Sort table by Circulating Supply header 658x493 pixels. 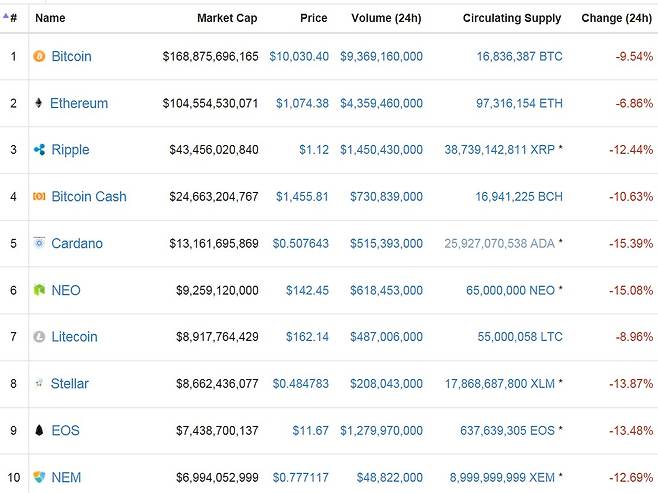[512, 18]
